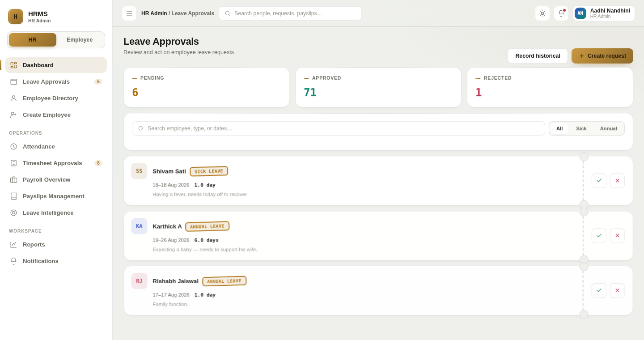Filter leave requests by Sick
The height and width of the screenshot is (340, 644).
581,128
